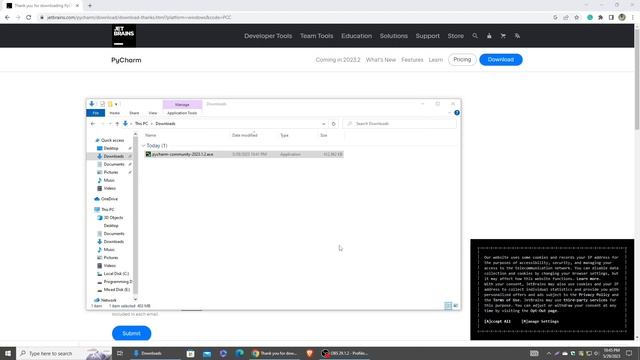The width and height of the screenshot is (640, 360).
Task: Open the JetBrains site search magnifier icon
Action: coord(475,36)
